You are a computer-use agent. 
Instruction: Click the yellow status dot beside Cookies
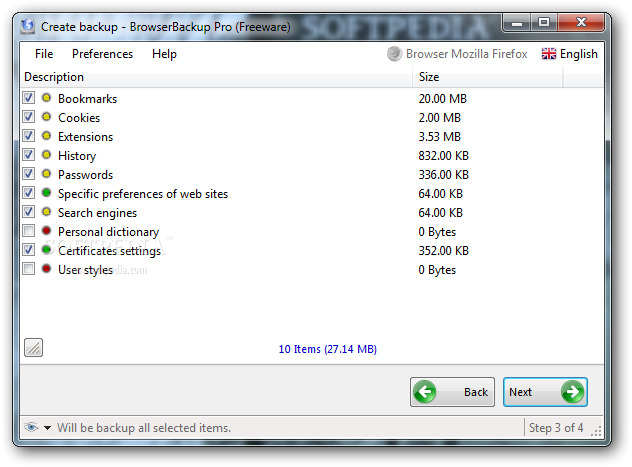46,116
